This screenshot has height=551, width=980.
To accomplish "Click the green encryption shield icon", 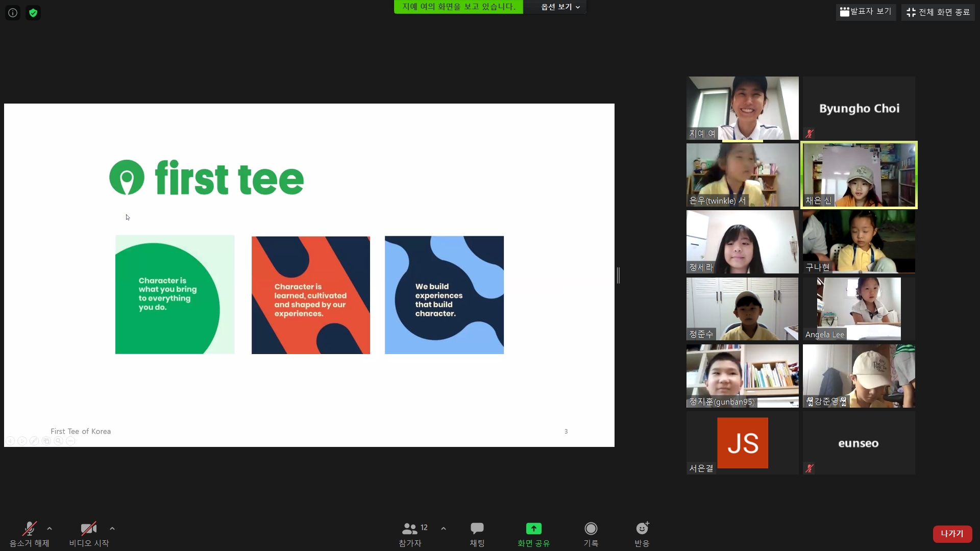I will click(33, 13).
